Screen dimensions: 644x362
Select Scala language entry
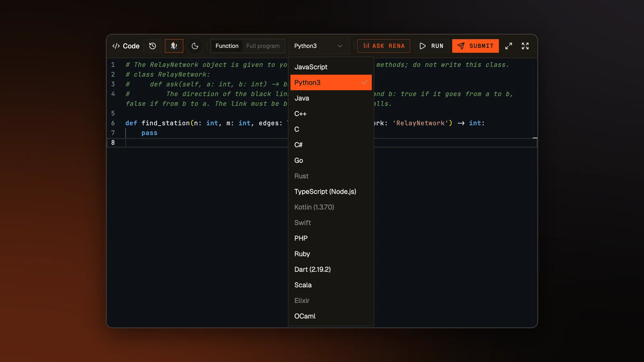331,285
